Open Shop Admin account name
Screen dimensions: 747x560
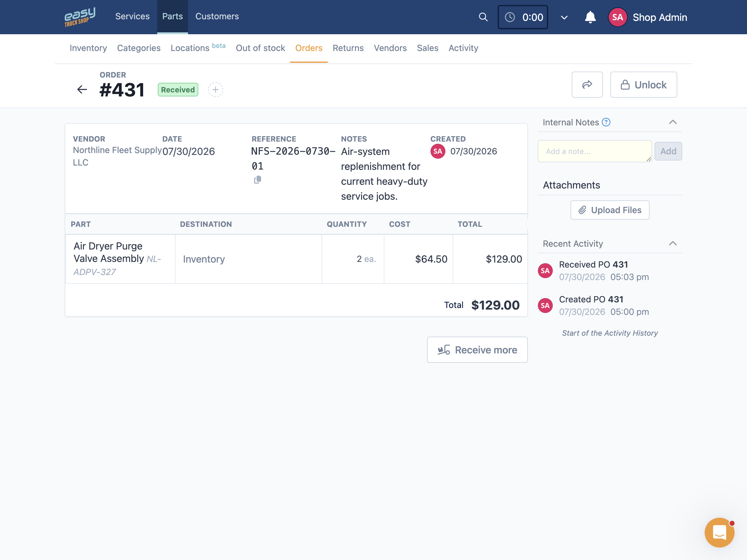(x=660, y=17)
